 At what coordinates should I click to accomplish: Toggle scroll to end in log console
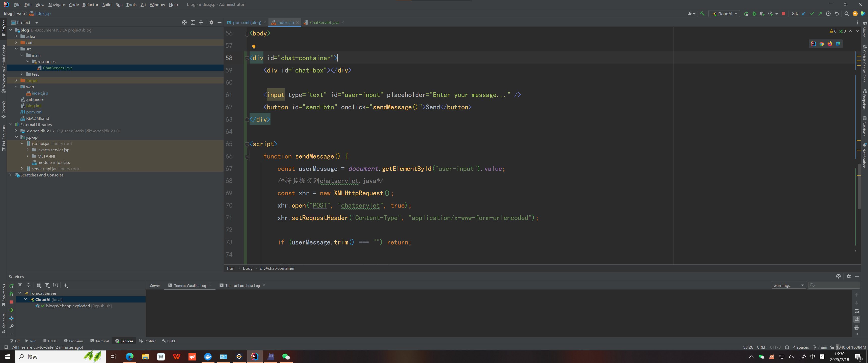pyautogui.click(x=857, y=319)
